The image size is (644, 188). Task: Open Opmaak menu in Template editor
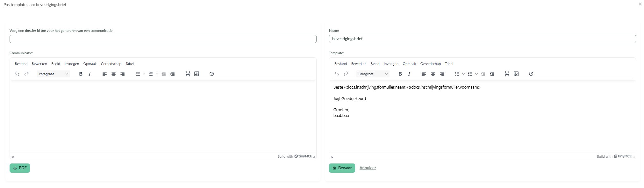click(x=409, y=64)
